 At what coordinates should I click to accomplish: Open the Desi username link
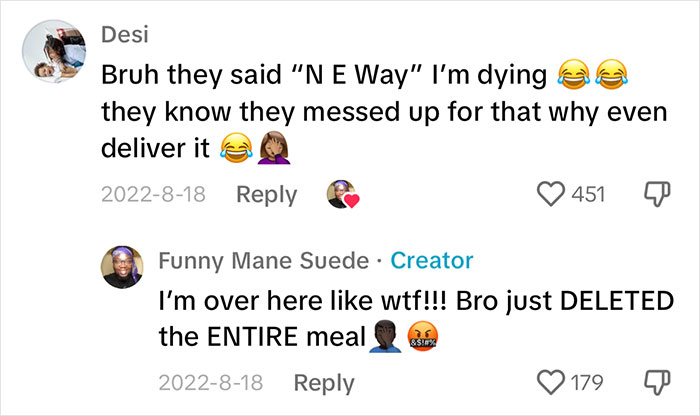pyautogui.click(x=123, y=34)
